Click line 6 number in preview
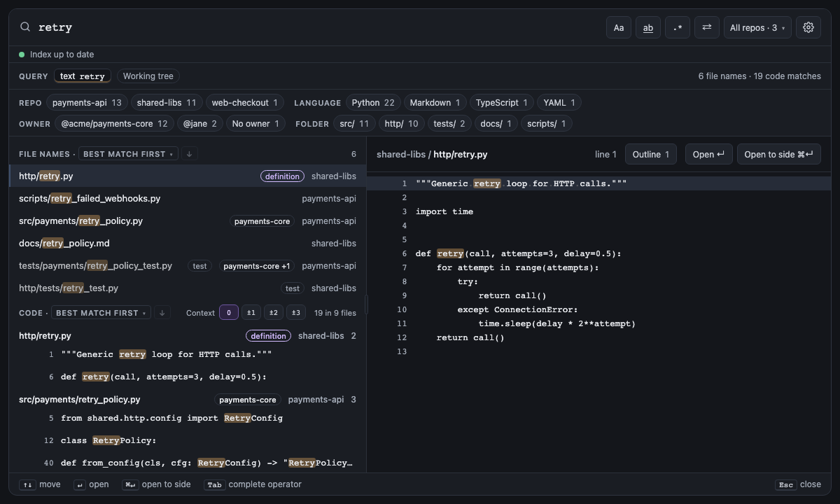840x504 pixels. [405, 253]
